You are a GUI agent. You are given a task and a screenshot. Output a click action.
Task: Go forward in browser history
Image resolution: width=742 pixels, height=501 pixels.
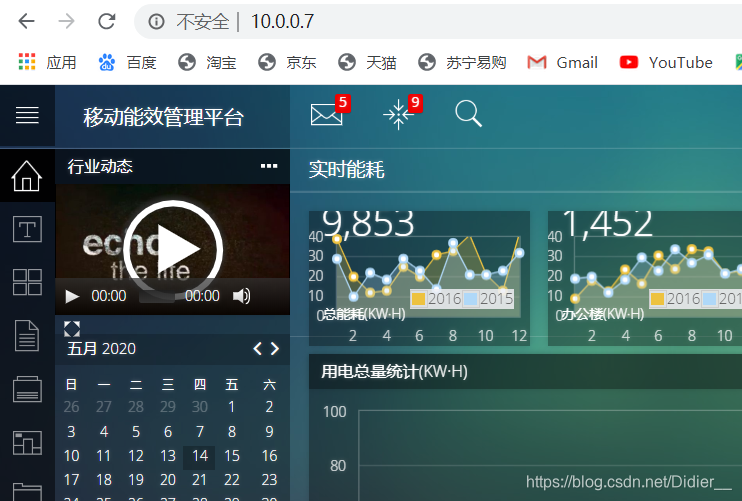(66, 21)
